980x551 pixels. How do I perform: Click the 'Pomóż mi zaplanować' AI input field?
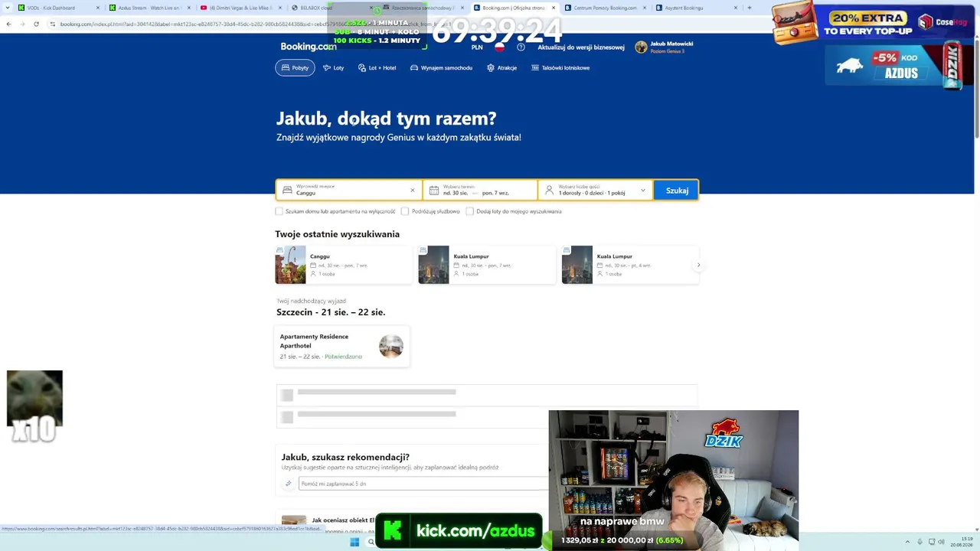tap(423, 484)
